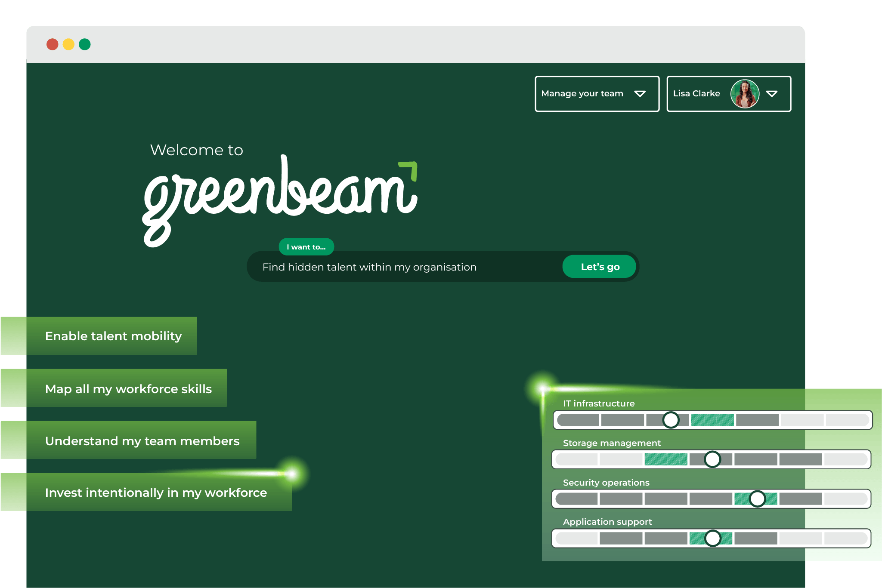Open the Manage your team dropdown arrow

640,94
